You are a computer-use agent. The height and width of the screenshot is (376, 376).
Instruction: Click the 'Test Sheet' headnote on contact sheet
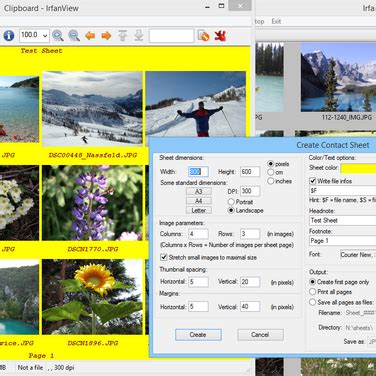[41, 51]
